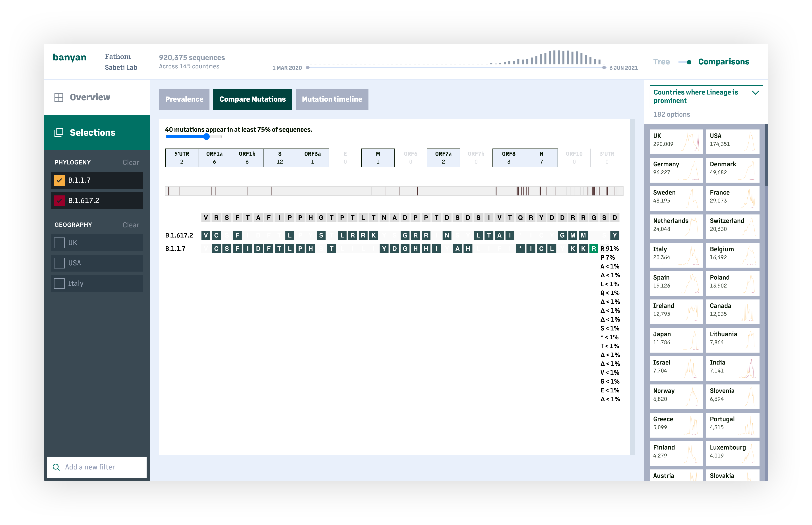Select the ORF1a gene segment
Viewport: 812px width, 525px height.
(214, 158)
